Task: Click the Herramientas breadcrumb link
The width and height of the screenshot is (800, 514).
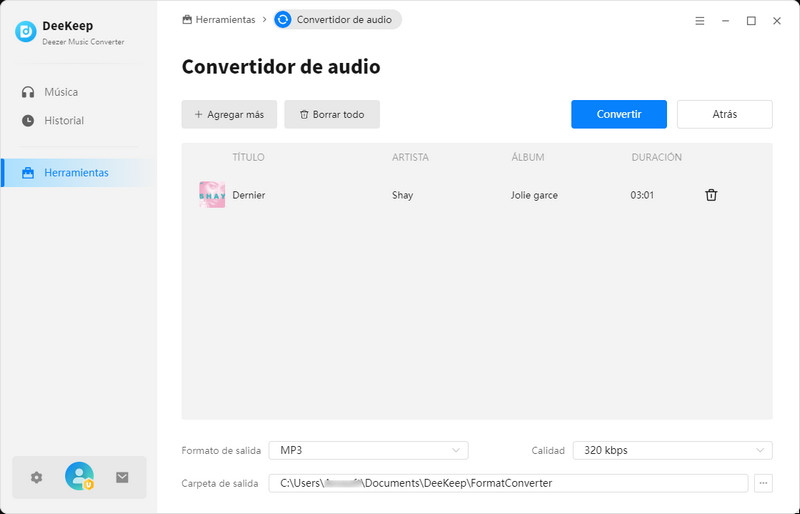Action: (219, 19)
